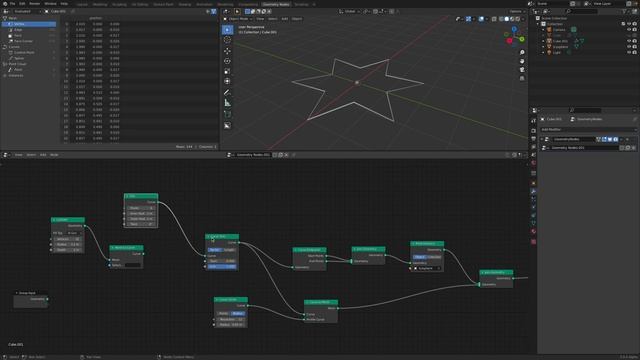Click Factor mode button on Curve Trim node
Image resolution: width=640 pixels, height=360 pixels.
[215, 250]
